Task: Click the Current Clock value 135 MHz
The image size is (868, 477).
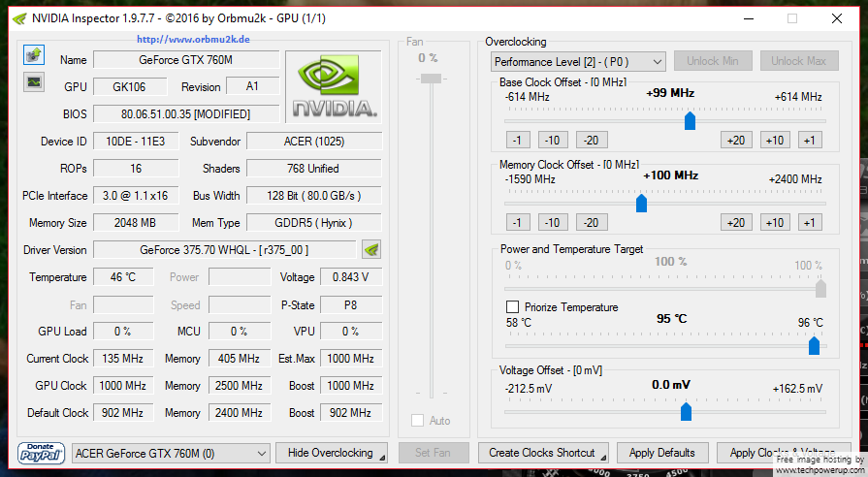Action: click(x=123, y=358)
